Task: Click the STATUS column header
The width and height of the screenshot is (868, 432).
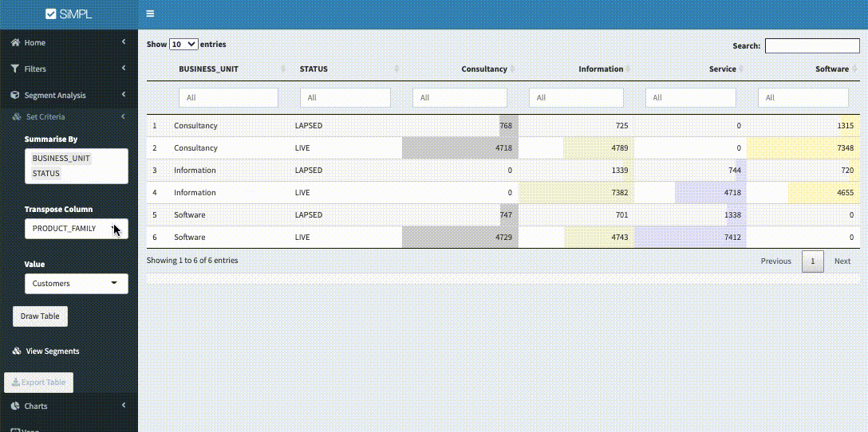Action: (x=314, y=69)
